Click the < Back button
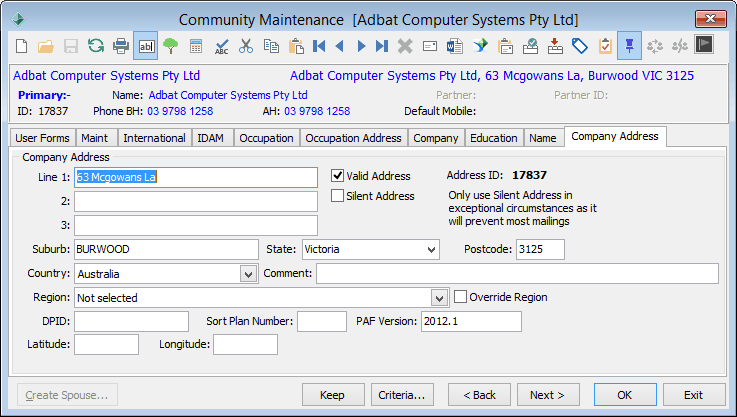Image resolution: width=737 pixels, height=417 pixels. pos(479,394)
